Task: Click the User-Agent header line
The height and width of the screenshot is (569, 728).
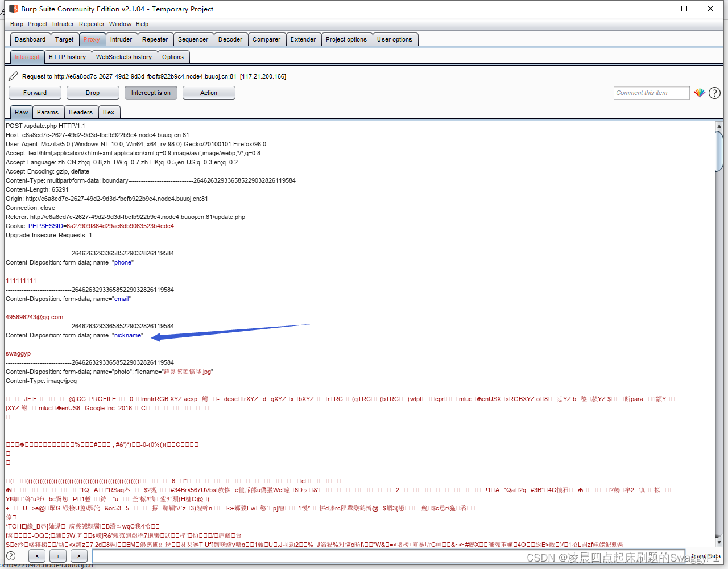Action: (136, 144)
